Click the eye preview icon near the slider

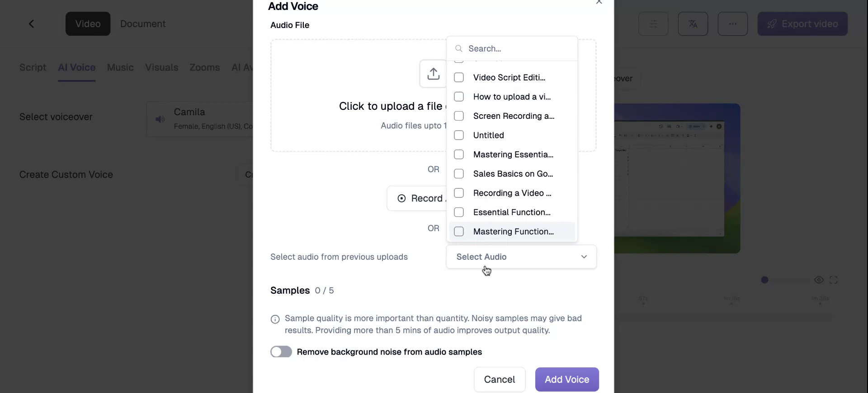point(819,280)
